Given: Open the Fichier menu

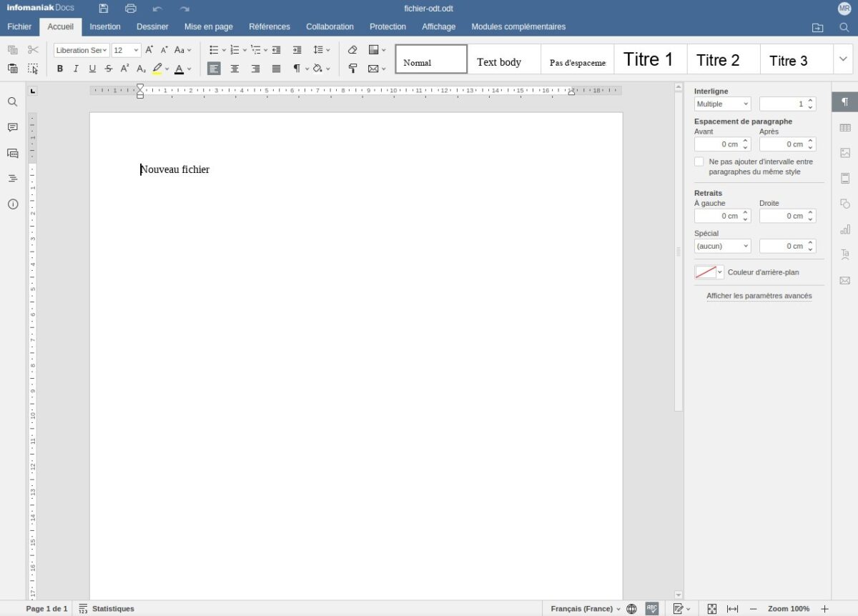Looking at the screenshot, I should (x=19, y=27).
